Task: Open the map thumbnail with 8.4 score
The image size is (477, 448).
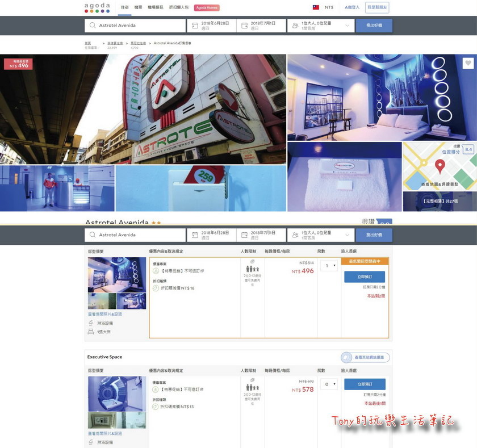Action: tap(440, 166)
